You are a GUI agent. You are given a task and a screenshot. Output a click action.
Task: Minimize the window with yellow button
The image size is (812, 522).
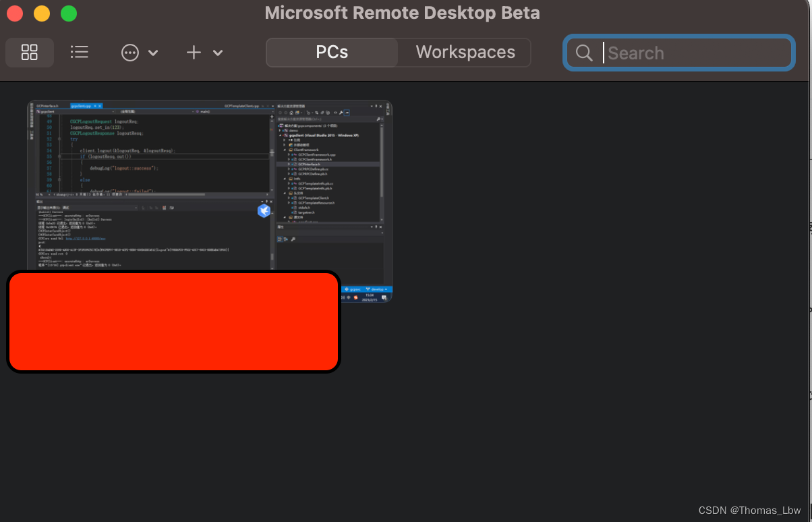(42, 13)
